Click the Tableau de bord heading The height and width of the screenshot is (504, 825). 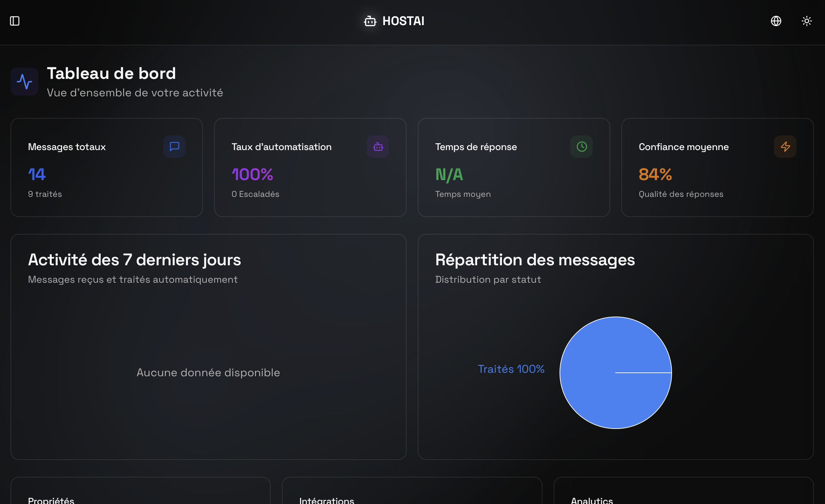pyautogui.click(x=111, y=73)
